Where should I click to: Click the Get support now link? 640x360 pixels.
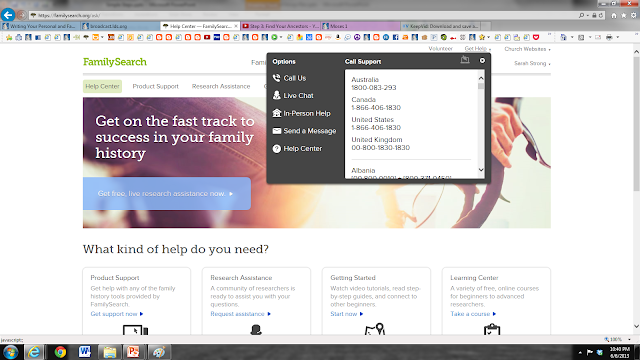pyautogui.click(x=117, y=314)
